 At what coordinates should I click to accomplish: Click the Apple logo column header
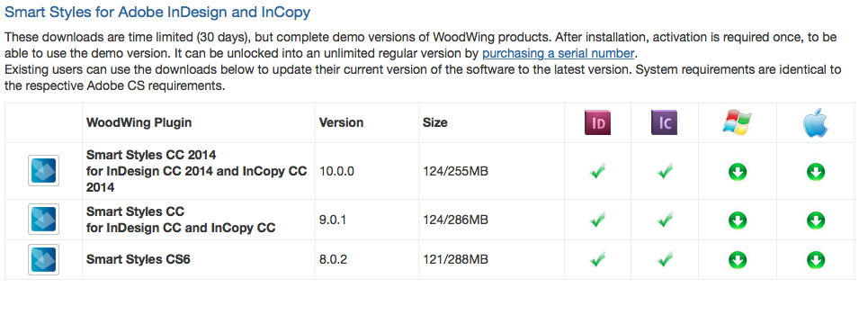pyautogui.click(x=816, y=123)
